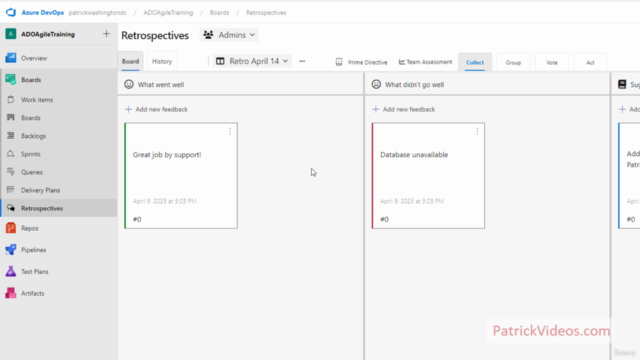Click the What went well column header
640x360 pixels.
pyautogui.click(x=161, y=84)
